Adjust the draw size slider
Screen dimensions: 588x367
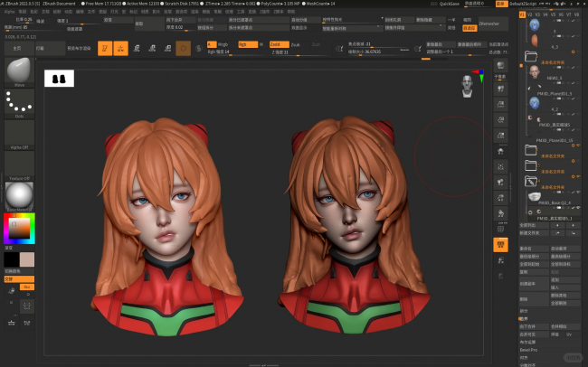(379, 52)
